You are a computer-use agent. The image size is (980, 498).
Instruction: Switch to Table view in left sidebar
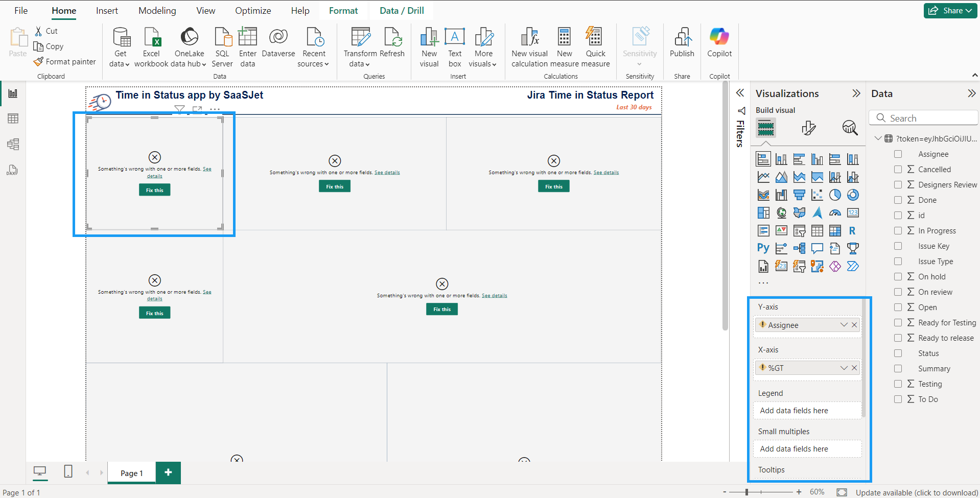[x=13, y=118]
